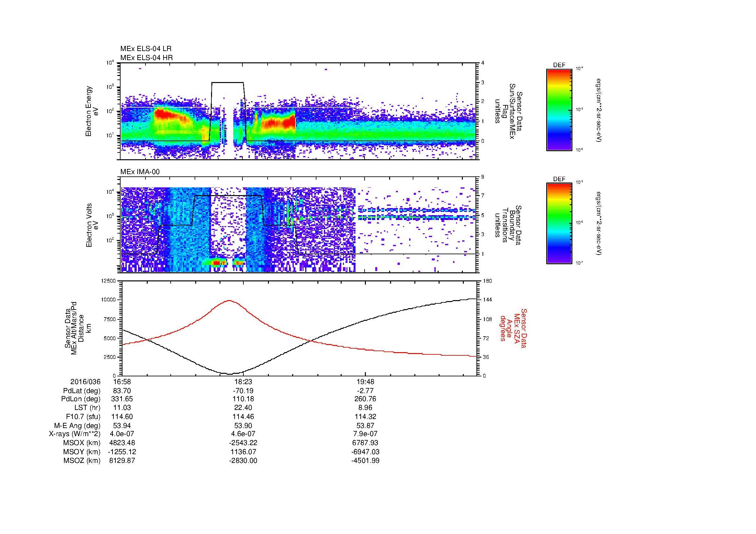This screenshot has height=534, width=756.
Task: Select the 'MEx ELS-04 LR' title
Action: [x=146, y=49]
